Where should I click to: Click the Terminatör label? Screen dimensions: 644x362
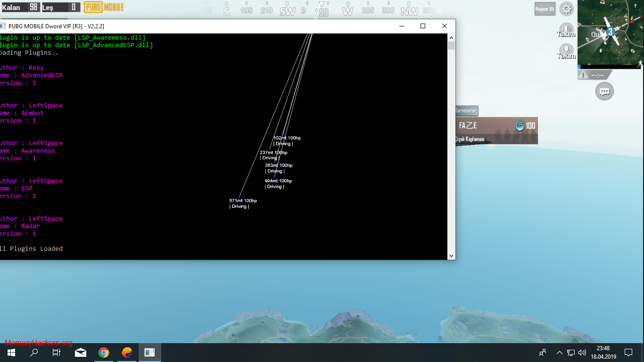(466, 111)
